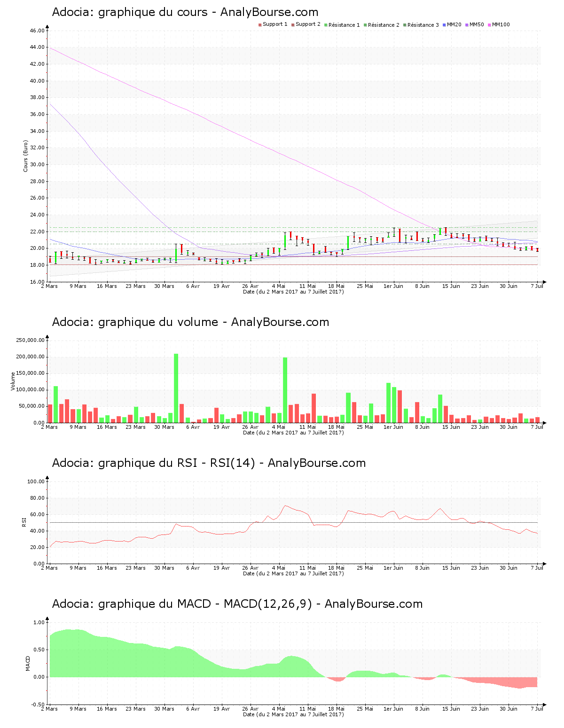Click the 36.00 value on price axis
This screenshot has height=728, width=564.
37,114
